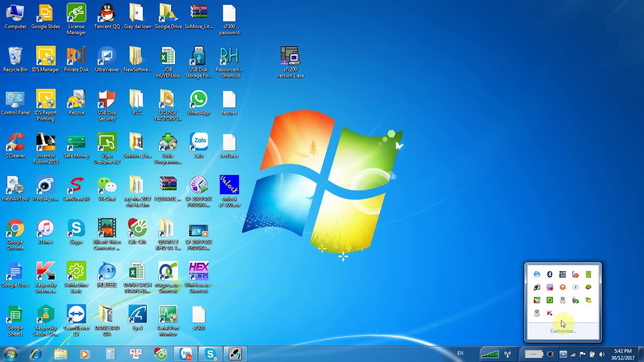This screenshot has width=644, height=362.
Task: Launch Internet Explorer from the taskbar
Action: tap(36, 354)
